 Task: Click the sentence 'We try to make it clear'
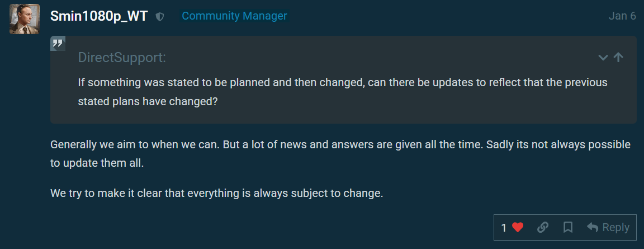(x=216, y=194)
